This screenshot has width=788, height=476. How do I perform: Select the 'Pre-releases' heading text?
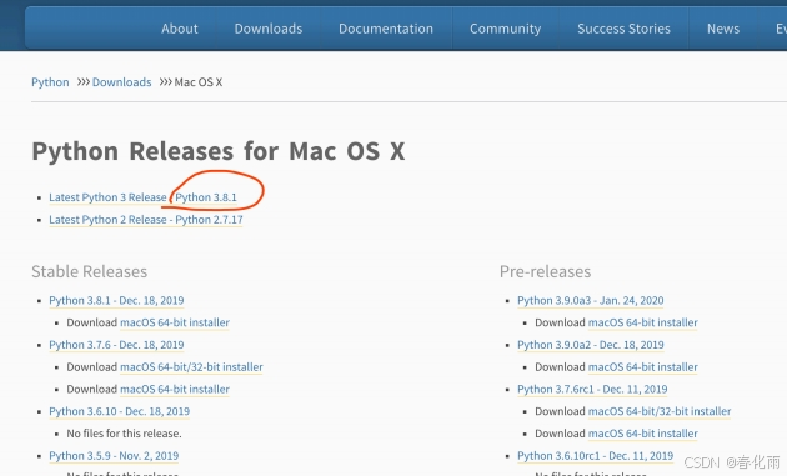point(545,271)
